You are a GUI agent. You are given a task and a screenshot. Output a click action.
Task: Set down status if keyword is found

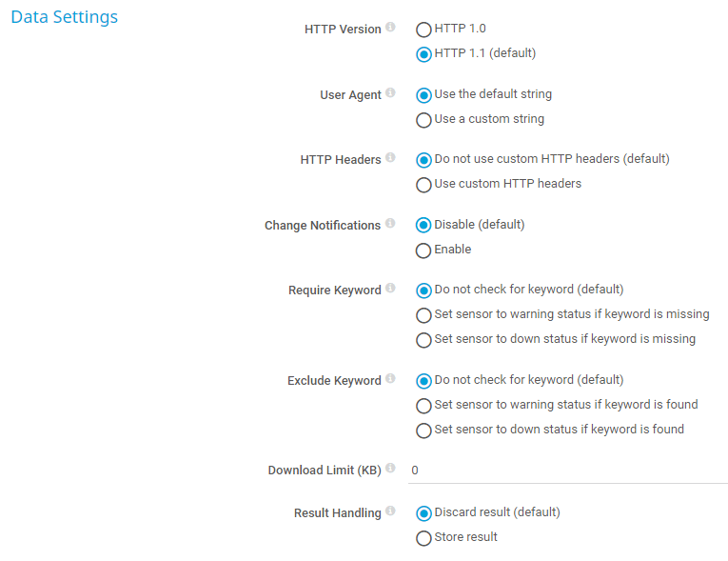424,431
